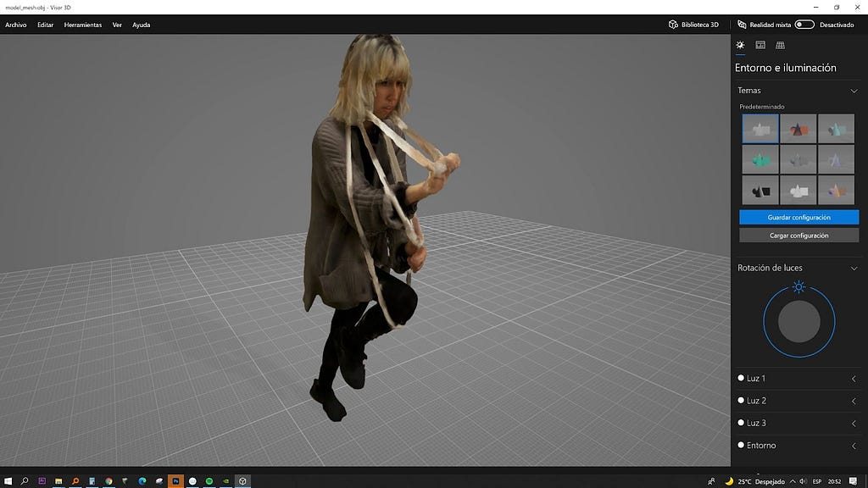
Task: Click Guardar configuración button
Action: coord(798,218)
